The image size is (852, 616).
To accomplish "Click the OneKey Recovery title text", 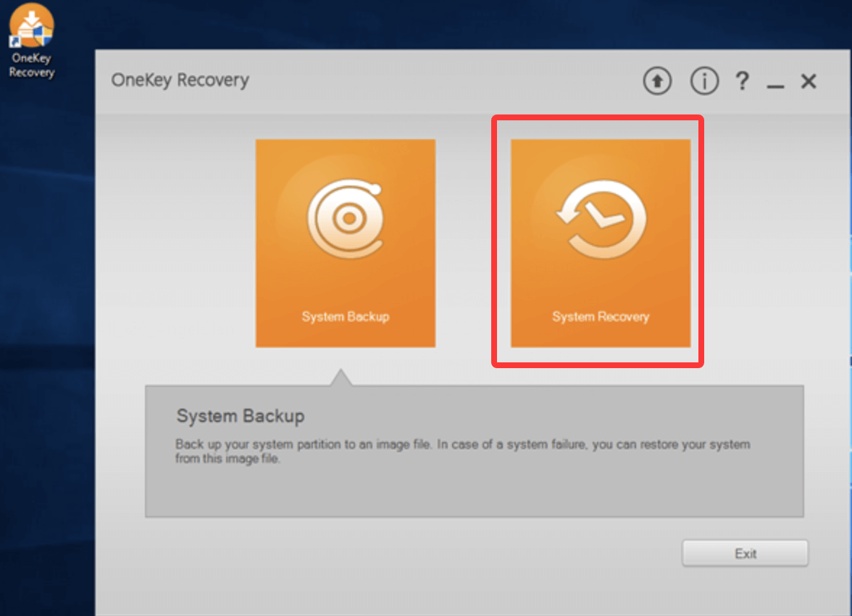I will pyautogui.click(x=180, y=80).
